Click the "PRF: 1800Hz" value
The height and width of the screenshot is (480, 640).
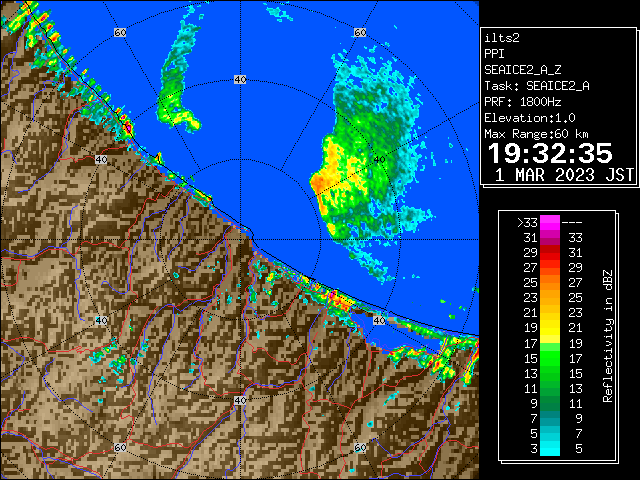(x=522, y=102)
